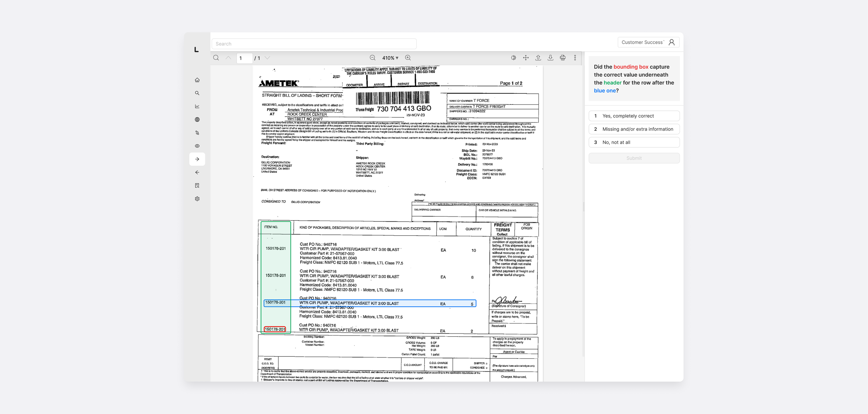This screenshot has width=868, height=414.
Task: Open the globe icon in sidebar
Action: (197, 119)
